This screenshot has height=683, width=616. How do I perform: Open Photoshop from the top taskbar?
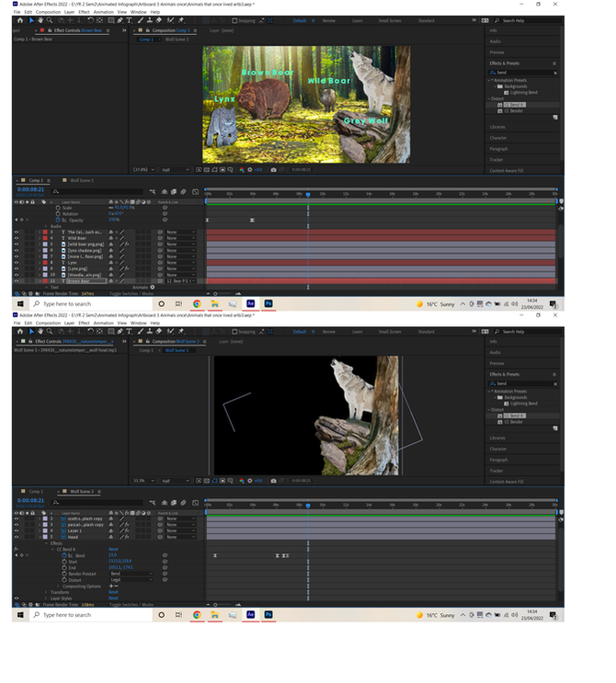tap(268, 304)
